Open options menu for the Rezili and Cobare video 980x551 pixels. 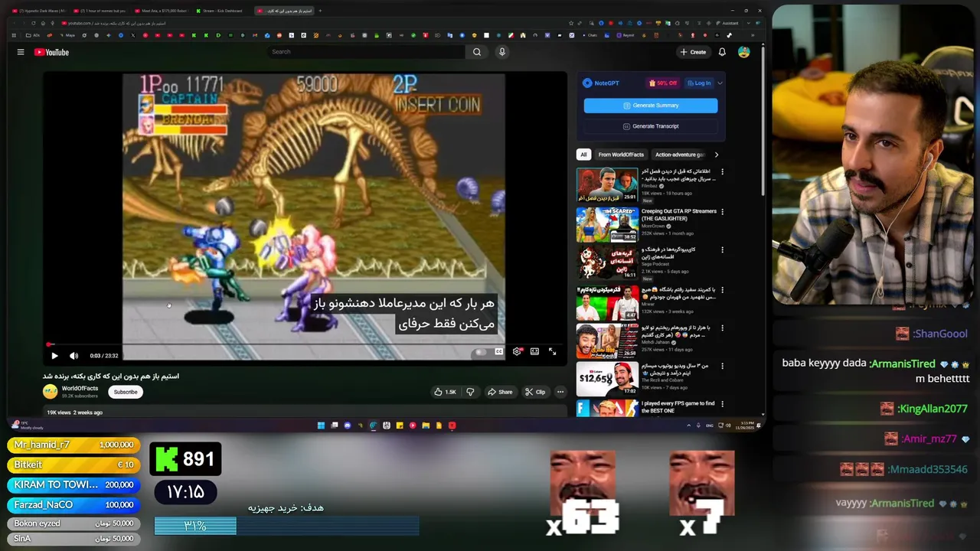[722, 367]
